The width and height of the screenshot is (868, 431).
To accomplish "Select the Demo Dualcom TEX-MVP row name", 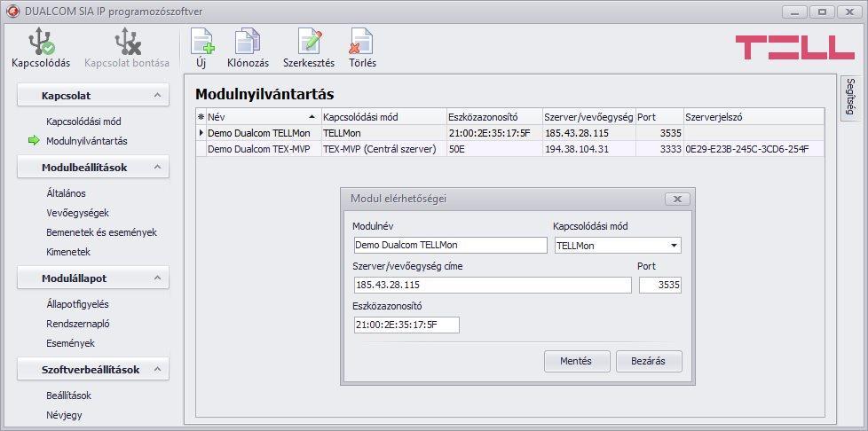I will click(x=264, y=149).
